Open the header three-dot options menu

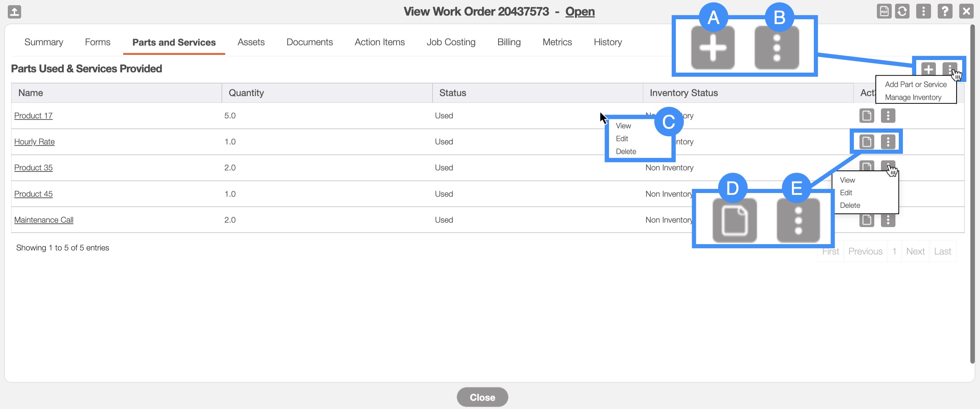pos(923,11)
